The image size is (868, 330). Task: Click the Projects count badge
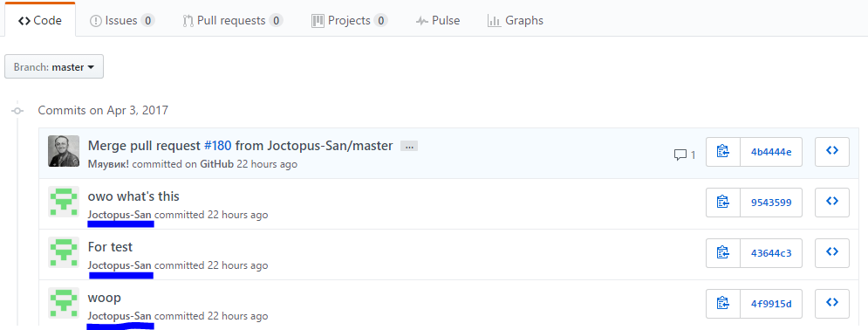click(x=380, y=21)
